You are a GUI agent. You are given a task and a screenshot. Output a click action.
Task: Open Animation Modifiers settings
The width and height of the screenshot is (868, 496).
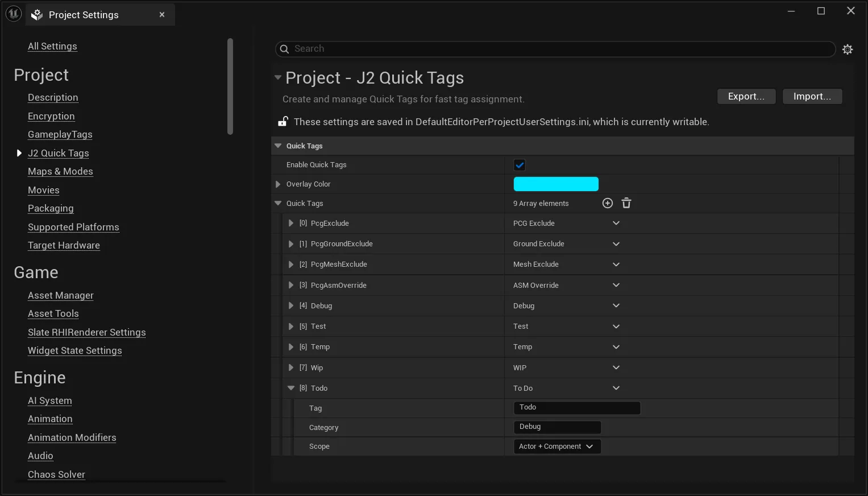tap(72, 437)
